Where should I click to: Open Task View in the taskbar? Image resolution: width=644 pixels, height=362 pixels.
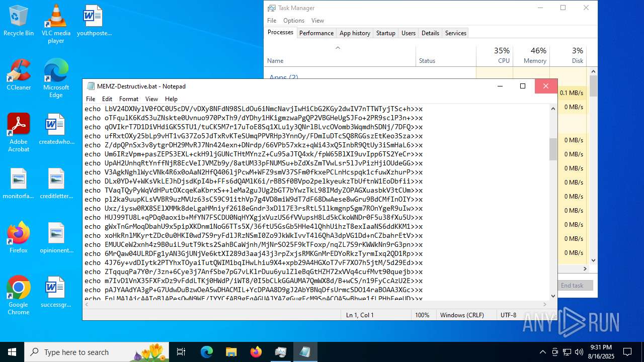182,352
